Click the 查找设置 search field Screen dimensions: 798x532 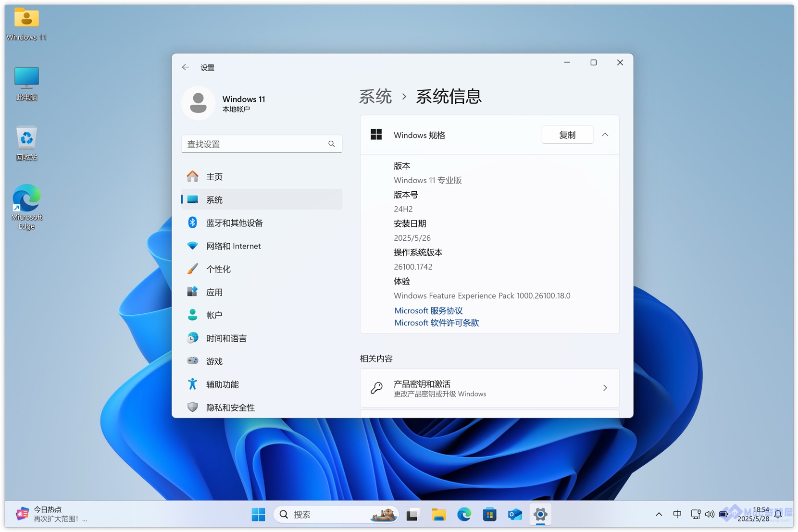coord(262,144)
